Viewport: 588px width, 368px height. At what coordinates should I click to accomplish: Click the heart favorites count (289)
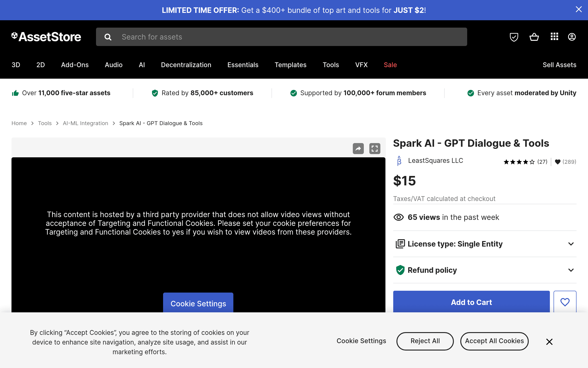click(566, 162)
